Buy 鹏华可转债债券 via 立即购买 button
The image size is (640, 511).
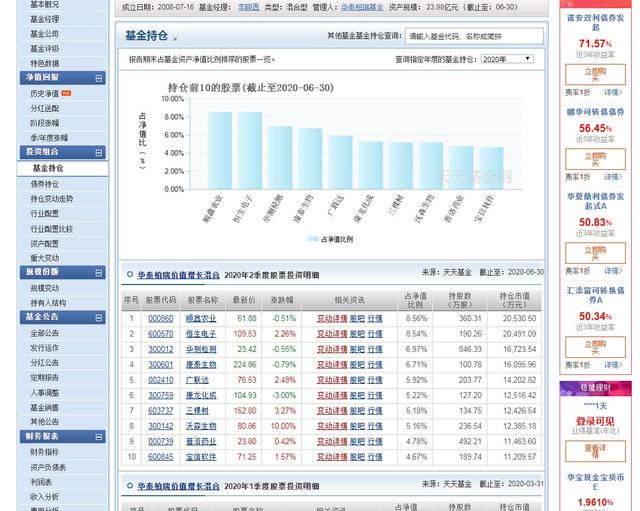[595, 159]
